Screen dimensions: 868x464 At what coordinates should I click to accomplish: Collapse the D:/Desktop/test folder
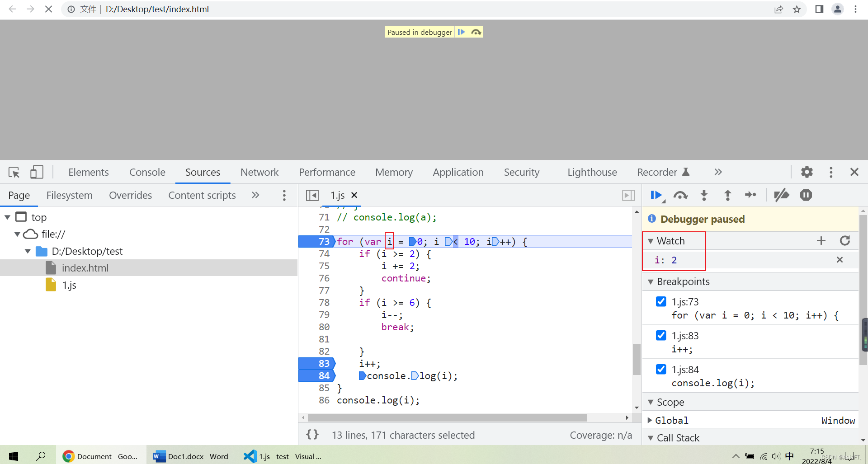coord(28,251)
